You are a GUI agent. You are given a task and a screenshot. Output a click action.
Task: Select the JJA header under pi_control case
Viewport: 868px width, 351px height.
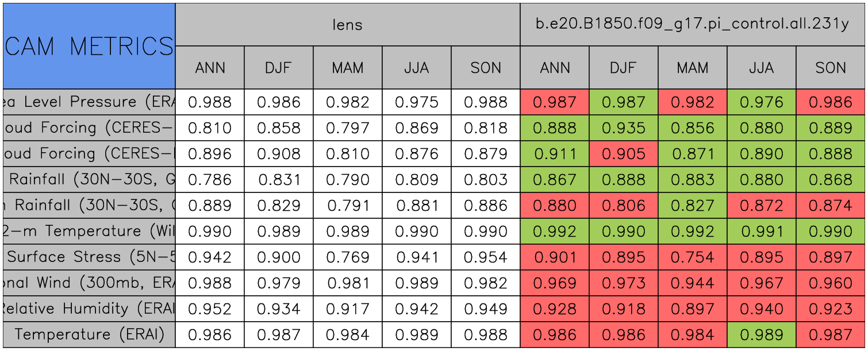point(761,68)
